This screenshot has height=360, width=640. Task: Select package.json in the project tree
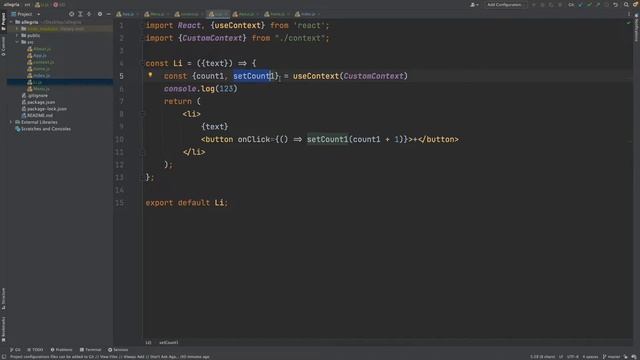coord(38,102)
